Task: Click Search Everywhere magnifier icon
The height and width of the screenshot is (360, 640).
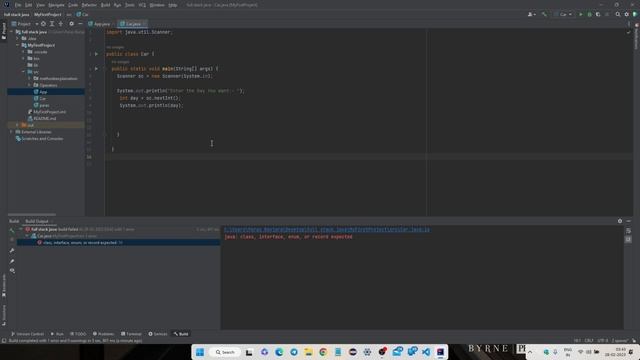Action: coord(618,14)
